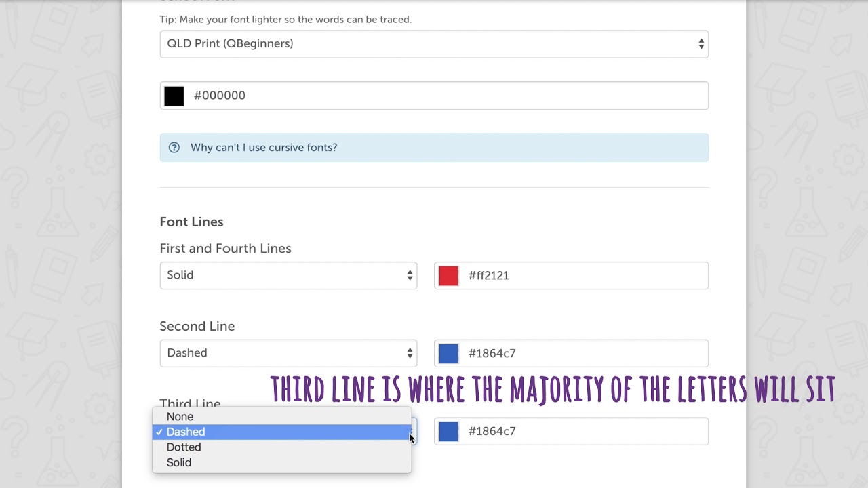Focus the Third Line #1864c7 hex field
Viewport: 868px width, 488px height.
[x=583, y=432]
